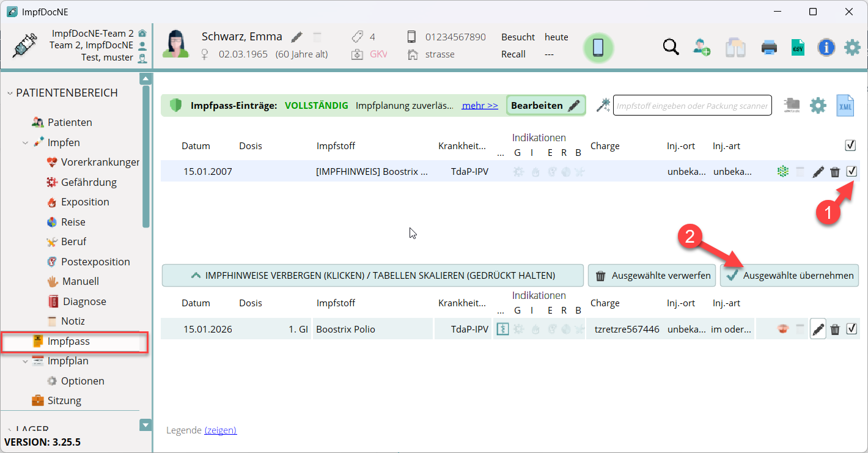Click the green smartphone icon in header
The width and height of the screenshot is (868, 453).
(598, 48)
